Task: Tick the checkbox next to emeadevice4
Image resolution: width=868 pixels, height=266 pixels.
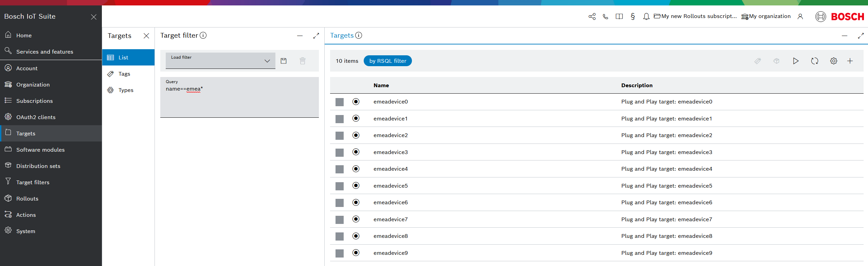Action: click(340, 169)
